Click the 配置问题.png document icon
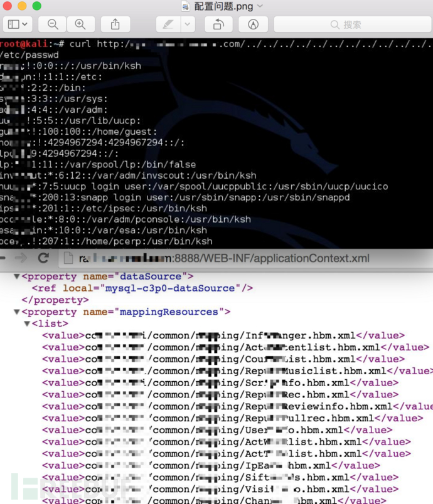This screenshot has width=433, height=504. click(185, 6)
